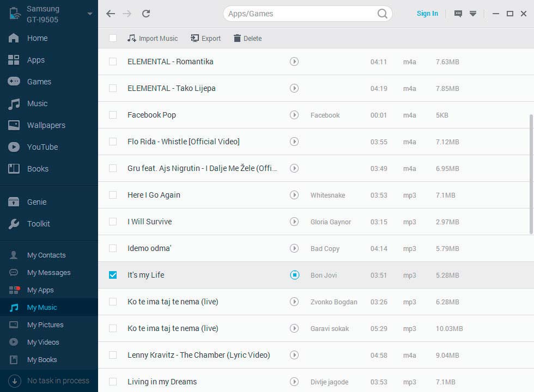Click the 10.03MB file size

click(449, 329)
